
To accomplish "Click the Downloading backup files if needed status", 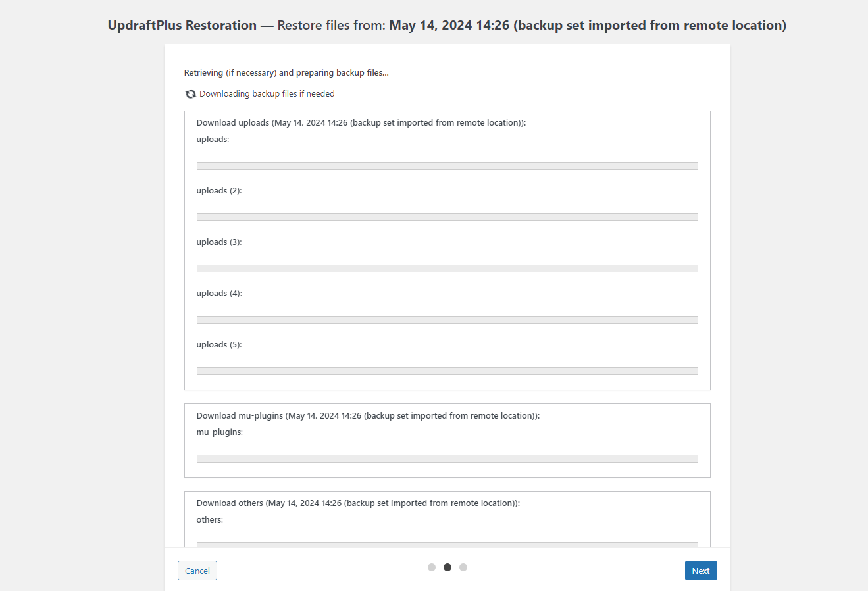I will pos(267,94).
